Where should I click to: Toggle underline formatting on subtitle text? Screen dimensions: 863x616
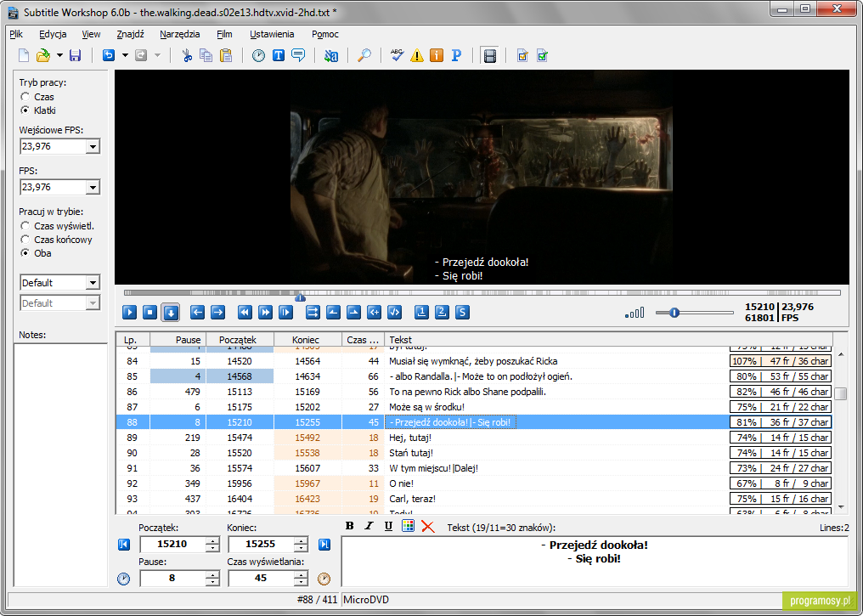point(388,526)
